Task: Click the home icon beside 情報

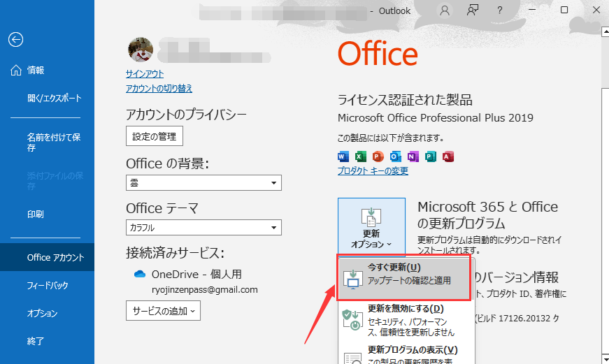Action: click(16, 70)
